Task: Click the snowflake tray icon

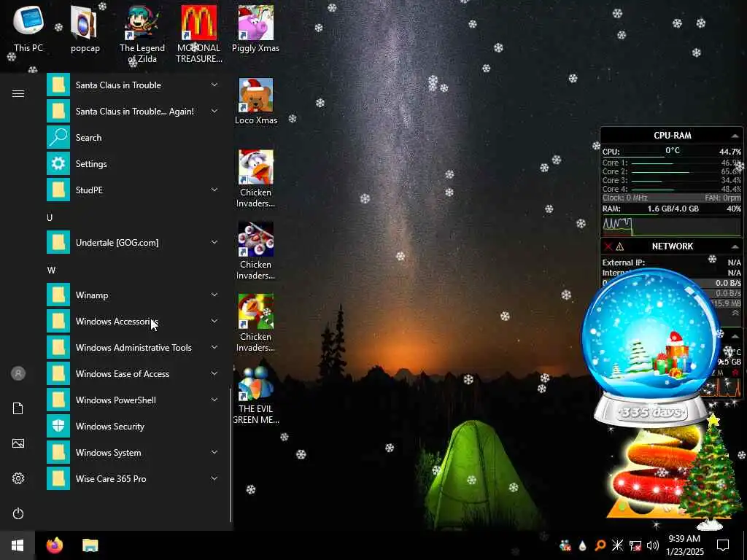Action: click(x=617, y=545)
